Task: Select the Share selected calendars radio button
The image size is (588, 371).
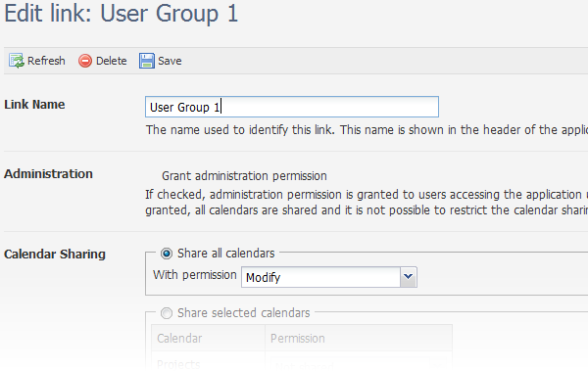Action: point(167,313)
